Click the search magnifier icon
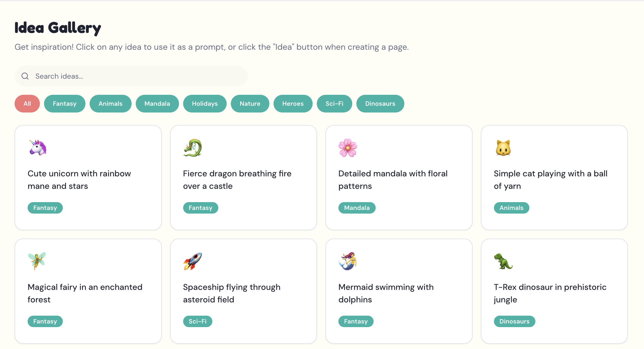The image size is (644, 349). point(25,76)
